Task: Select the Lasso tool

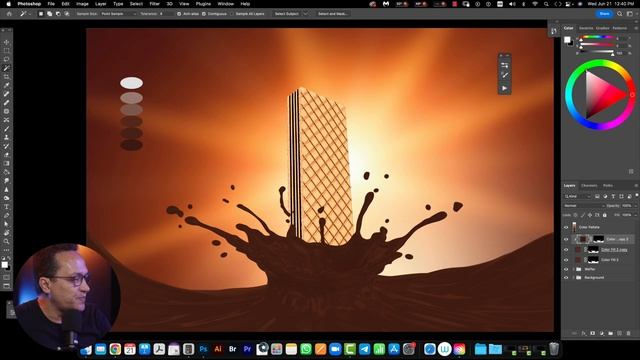Action: click(x=7, y=59)
